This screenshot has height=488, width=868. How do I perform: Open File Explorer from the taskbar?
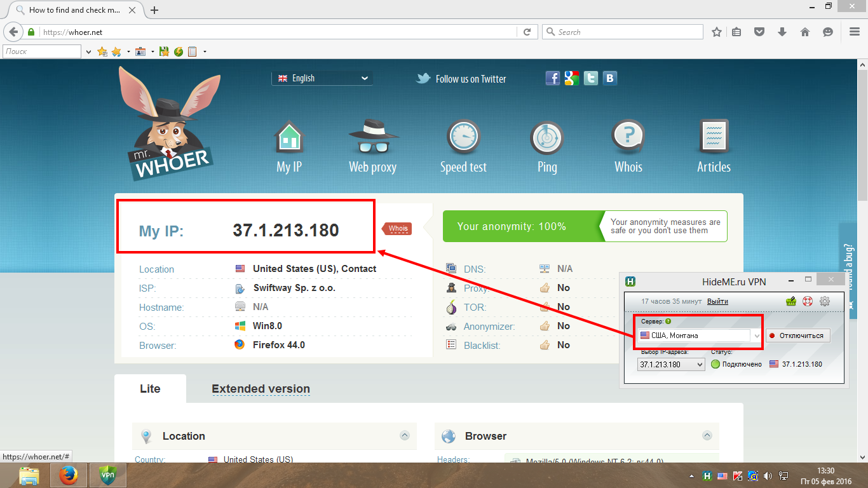point(29,475)
